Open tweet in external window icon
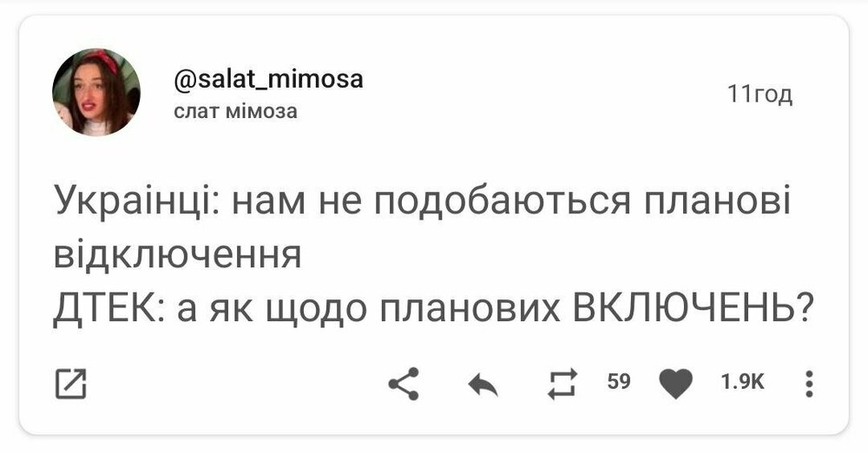The image size is (868, 453). [x=70, y=383]
